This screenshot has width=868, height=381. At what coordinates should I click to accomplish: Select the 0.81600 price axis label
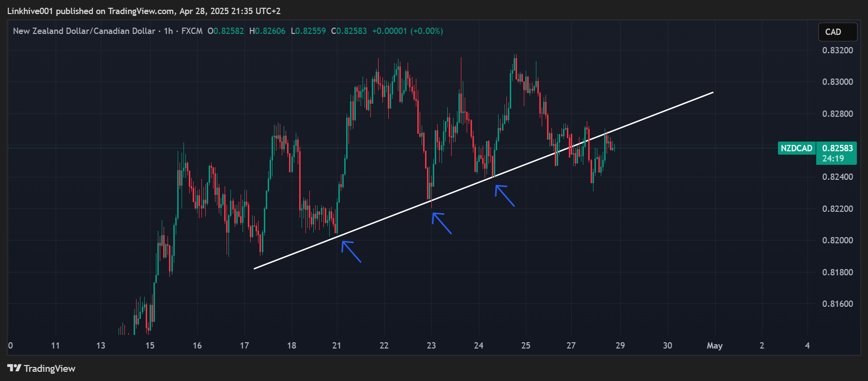(838, 304)
